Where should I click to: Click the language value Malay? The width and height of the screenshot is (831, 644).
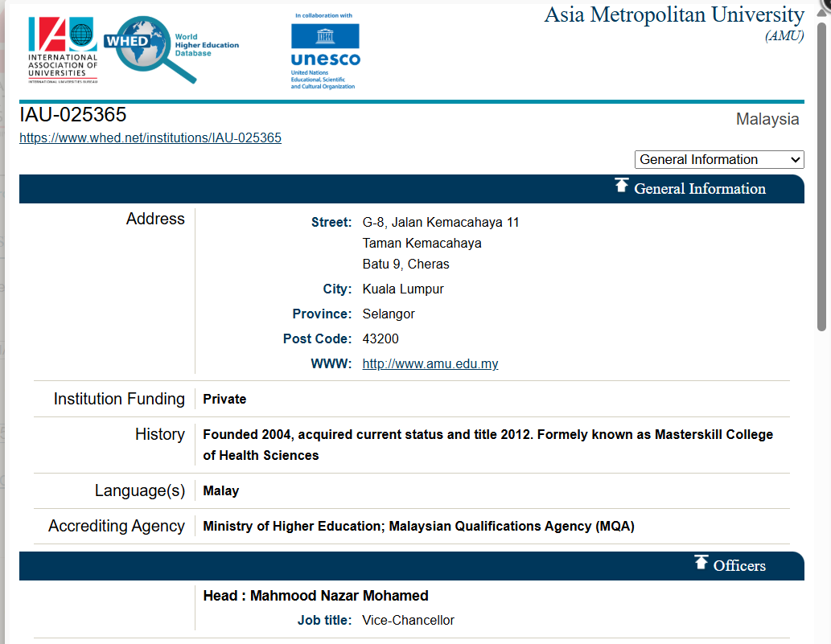pyautogui.click(x=221, y=491)
